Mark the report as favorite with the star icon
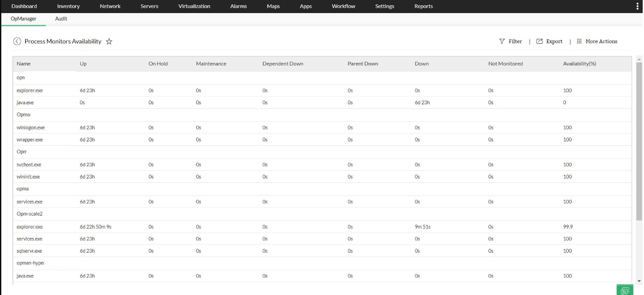This screenshot has width=644, height=295. [109, 41]
